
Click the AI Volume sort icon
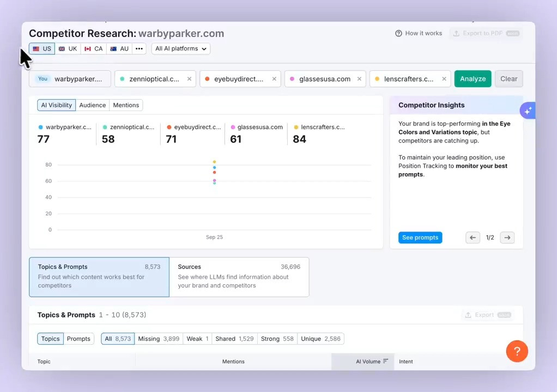coord(385,361)
